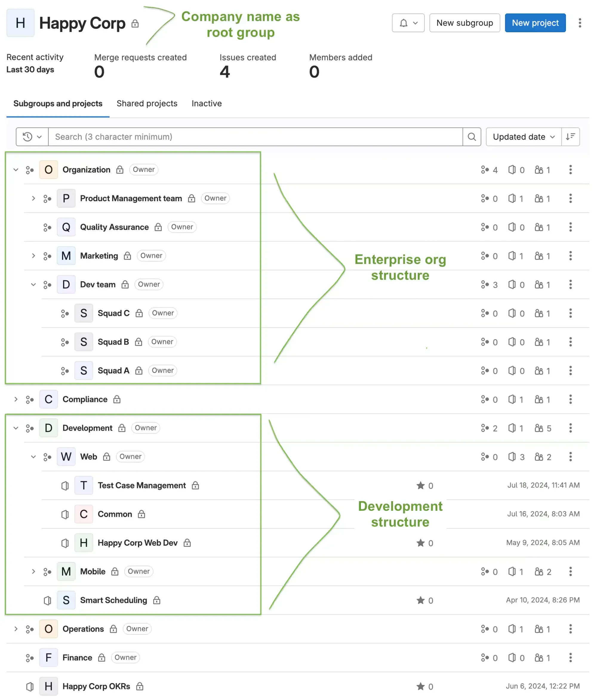Open the kebab menu for Finance row
597x700 pixels.
point(570,657)
